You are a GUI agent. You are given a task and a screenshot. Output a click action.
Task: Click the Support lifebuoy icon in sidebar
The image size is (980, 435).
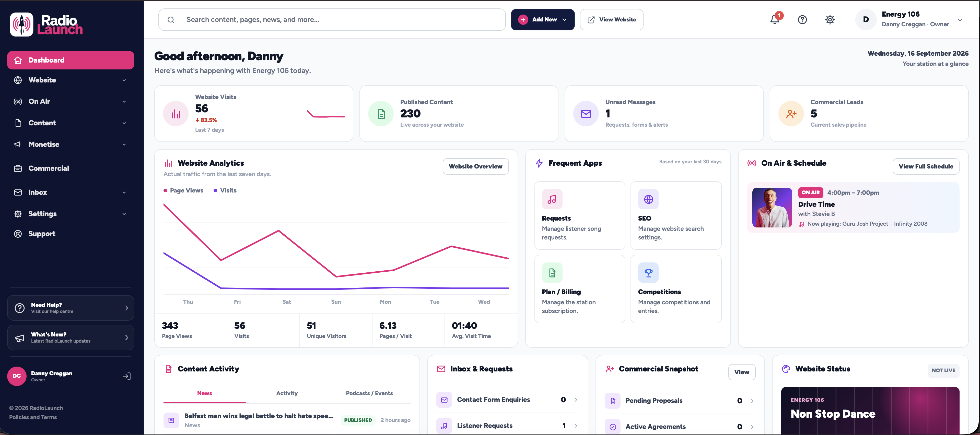tap(18, 234)
